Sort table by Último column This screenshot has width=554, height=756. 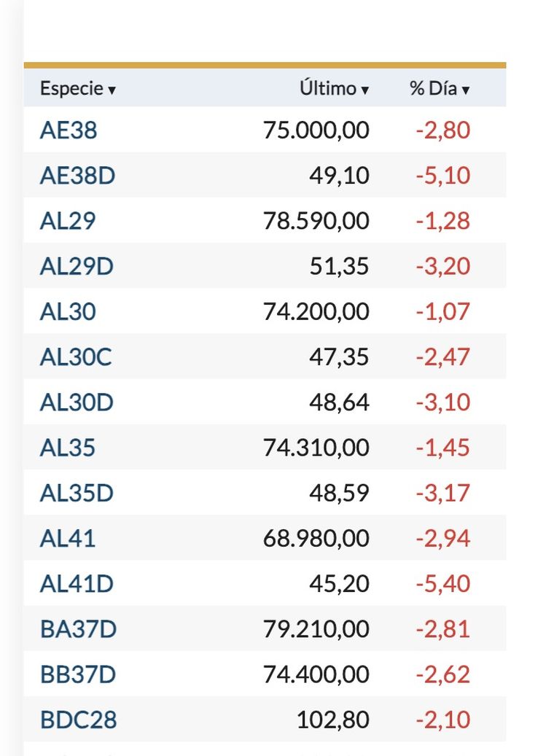tap(335, 89)
